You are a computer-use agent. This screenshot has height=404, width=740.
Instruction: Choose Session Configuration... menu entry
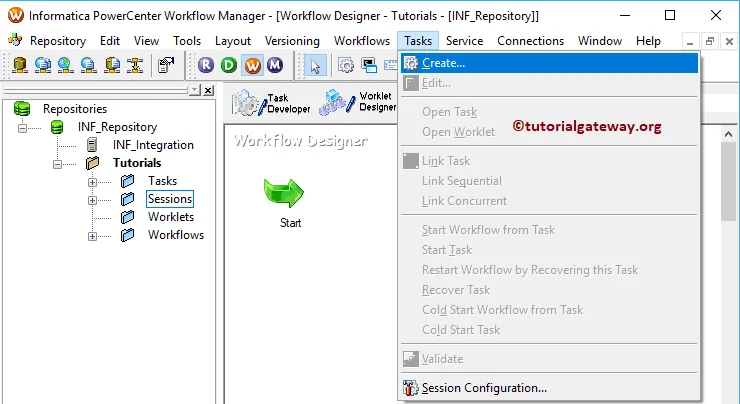pos(549,388)
